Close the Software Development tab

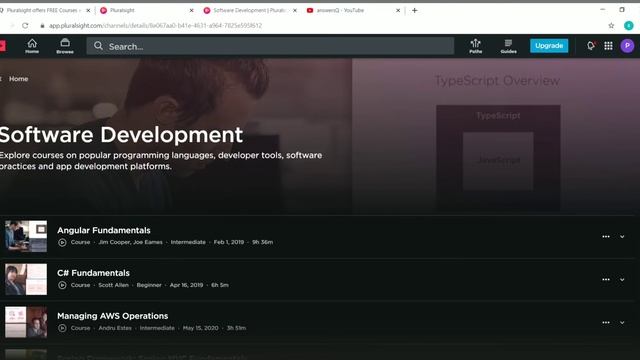coord(295,10)
